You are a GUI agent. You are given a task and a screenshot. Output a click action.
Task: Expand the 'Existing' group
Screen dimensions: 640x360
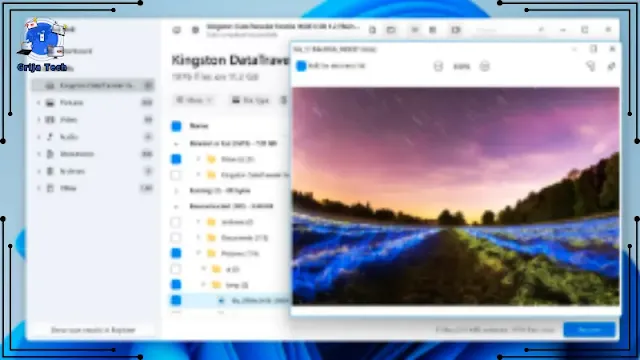176,191
